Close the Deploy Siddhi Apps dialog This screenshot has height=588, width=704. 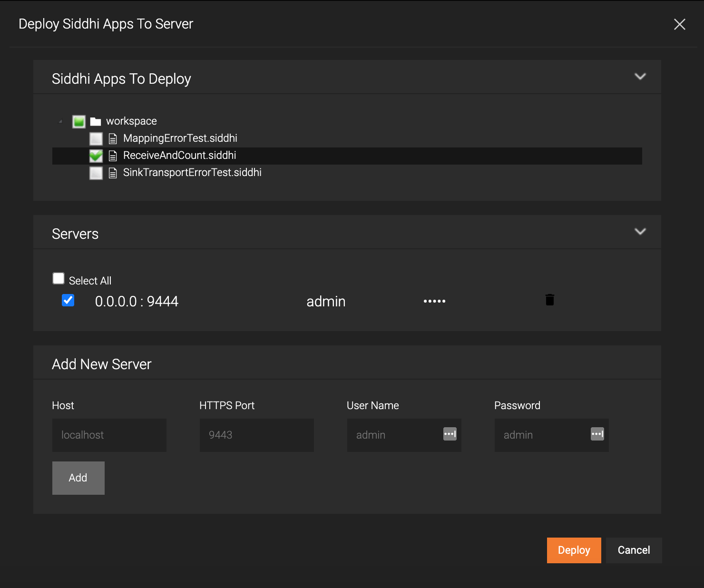(679, 24)
